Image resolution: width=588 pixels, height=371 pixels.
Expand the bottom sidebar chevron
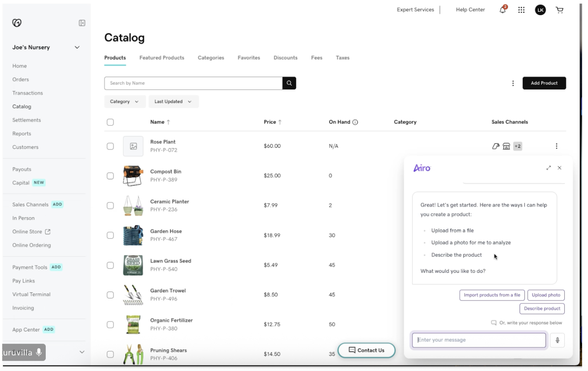point(82,352)
